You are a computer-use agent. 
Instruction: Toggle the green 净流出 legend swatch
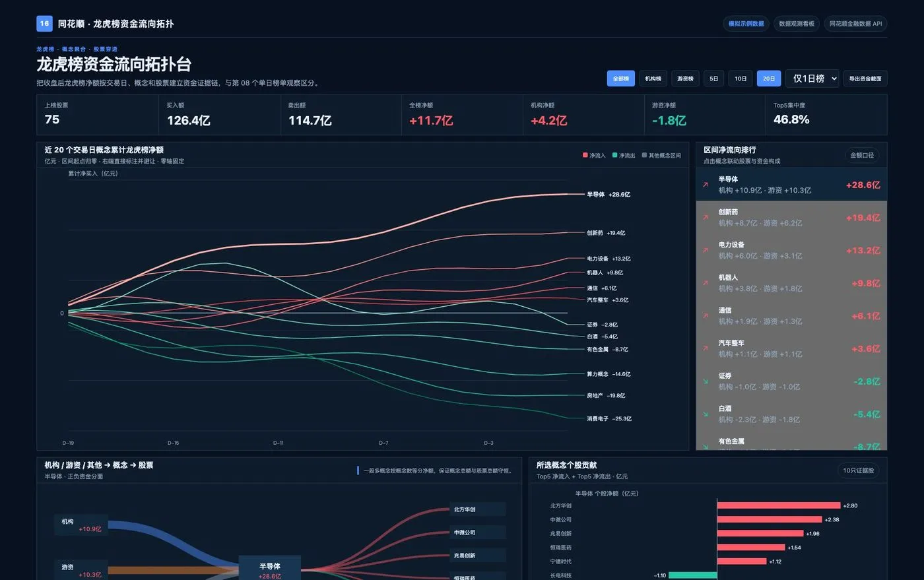tap(614, 156)
